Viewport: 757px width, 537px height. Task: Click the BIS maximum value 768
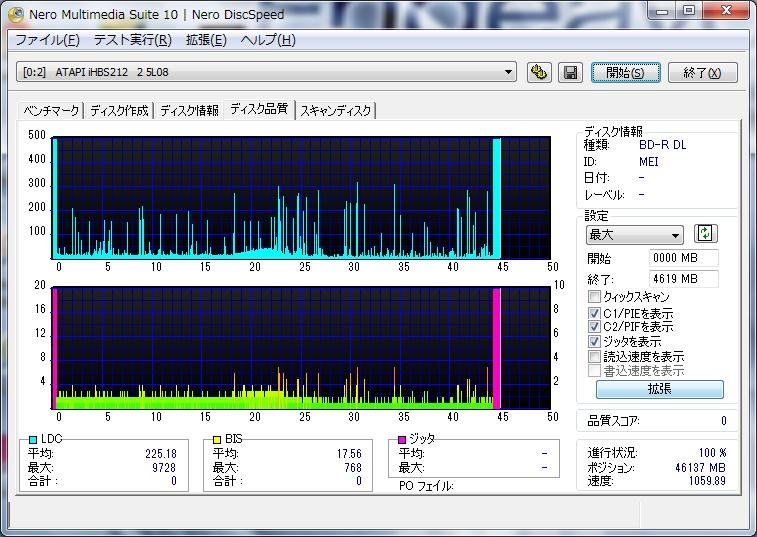[353, 467]
